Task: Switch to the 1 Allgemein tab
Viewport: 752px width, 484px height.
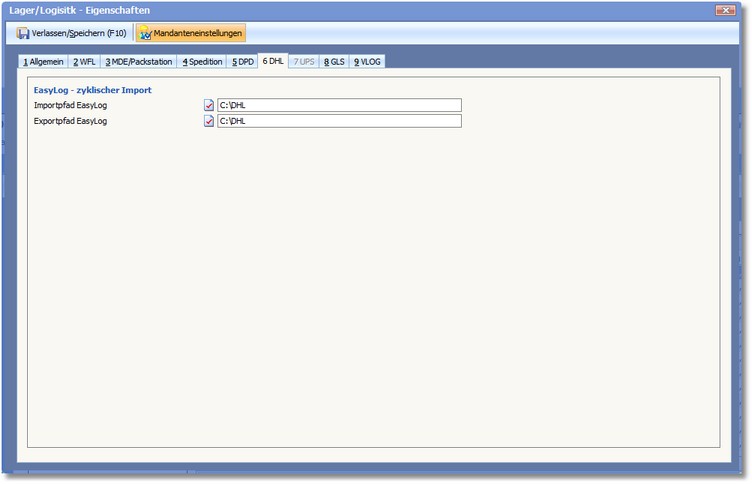Action: (43, 61)
